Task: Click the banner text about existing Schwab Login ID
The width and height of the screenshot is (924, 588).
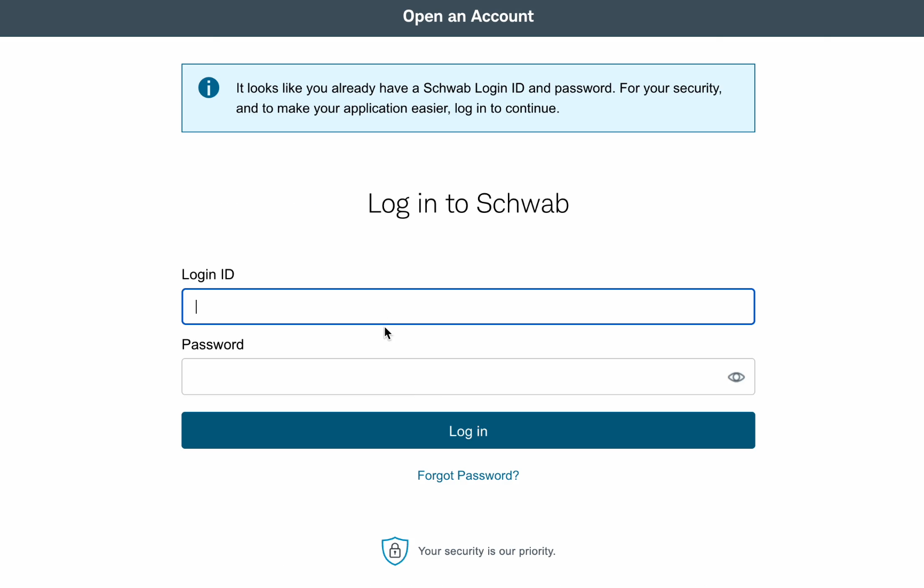Action: pos(479,98)
